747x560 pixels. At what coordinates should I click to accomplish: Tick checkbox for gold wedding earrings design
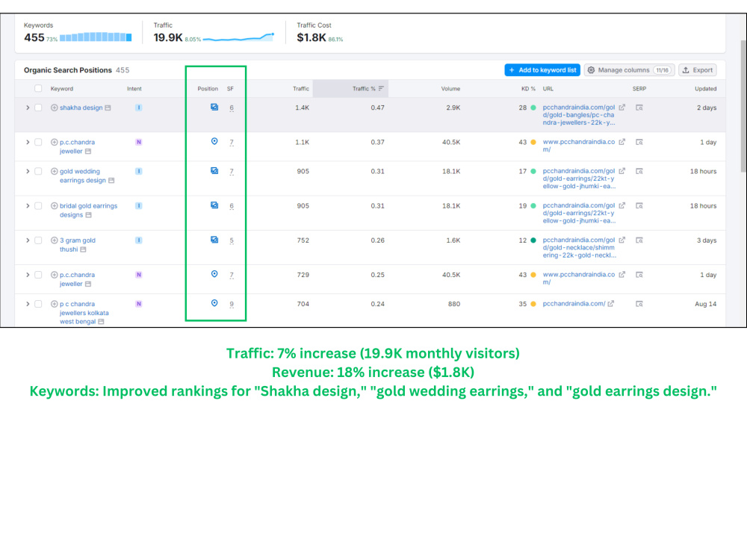pos(38,171)
